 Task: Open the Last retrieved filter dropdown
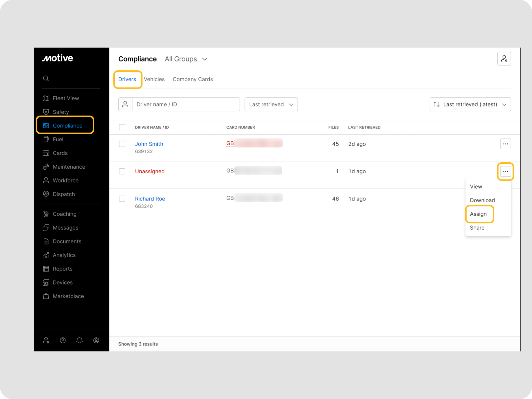click(271, 104)
